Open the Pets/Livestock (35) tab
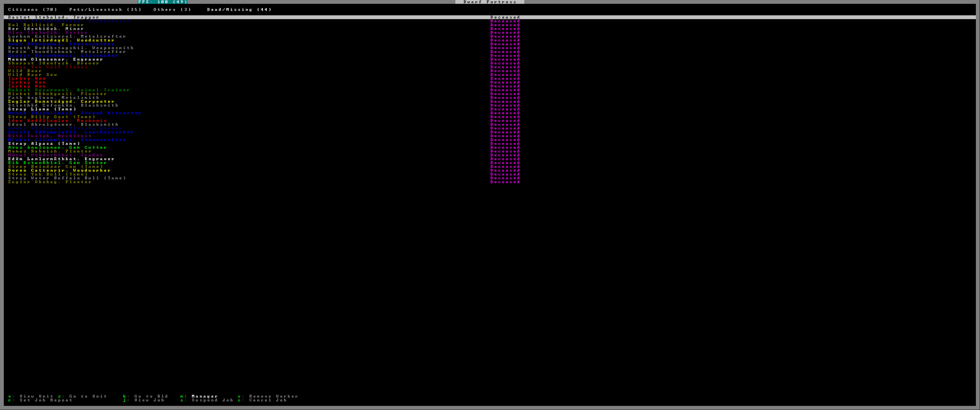Image resolution: width=980 pixels, height=410 pixels. pyautogui.click(x=105, y=9)
